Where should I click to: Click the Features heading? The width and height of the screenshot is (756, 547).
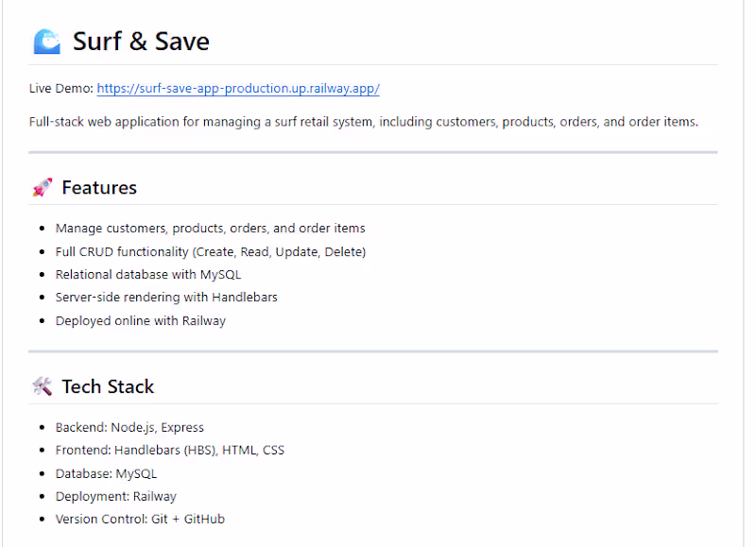(x=99, y=187)
